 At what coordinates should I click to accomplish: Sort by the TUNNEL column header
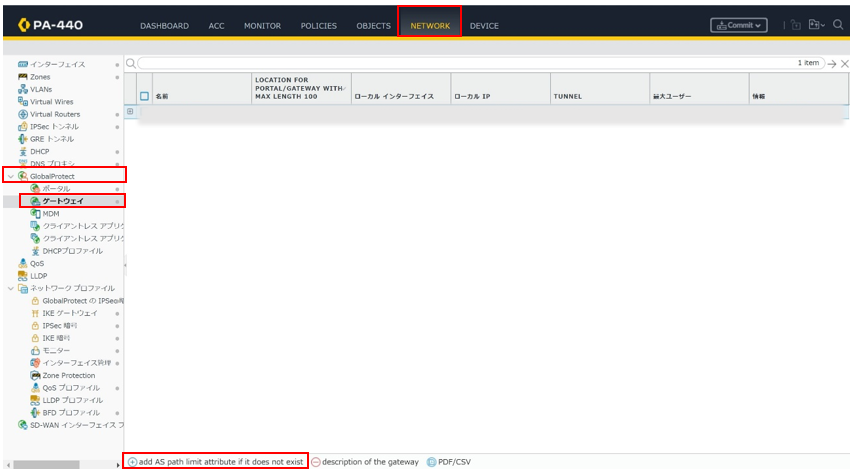[600, 88]
